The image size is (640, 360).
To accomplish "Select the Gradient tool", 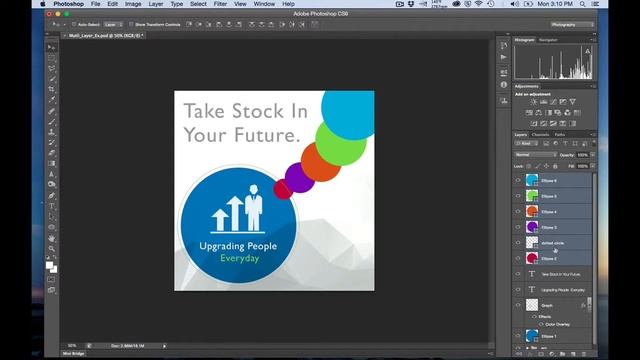I will [51, 164].
